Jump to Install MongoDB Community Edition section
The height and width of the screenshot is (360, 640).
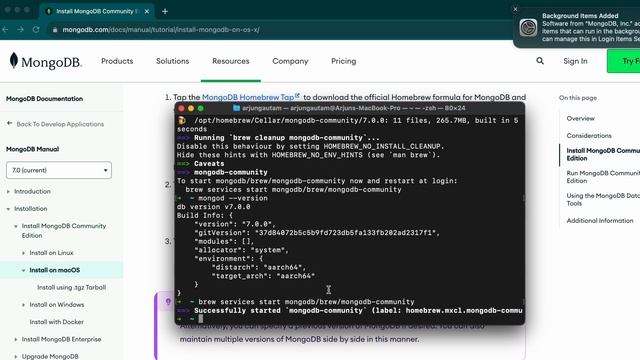(603, 154)
